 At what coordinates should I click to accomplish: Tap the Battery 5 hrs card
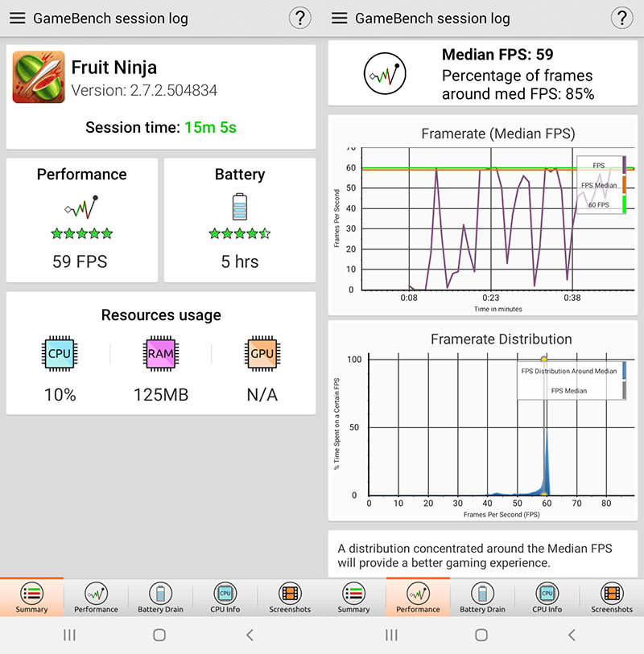click(240, 220)
